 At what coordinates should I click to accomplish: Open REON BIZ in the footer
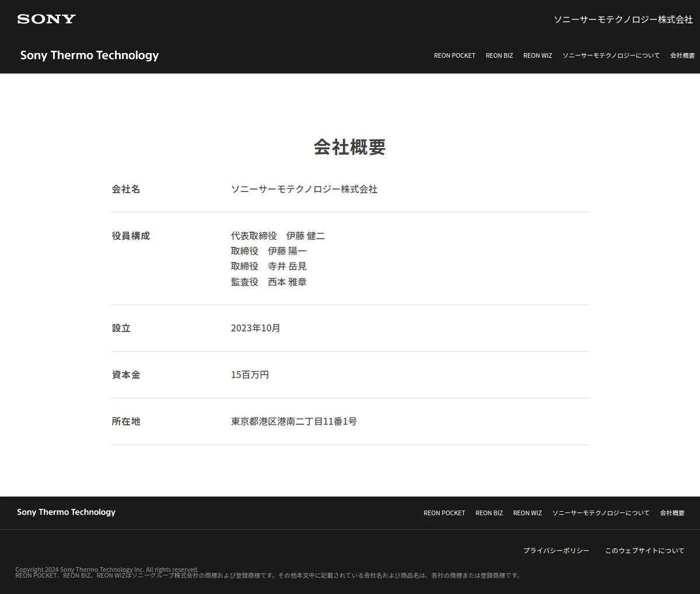click(489, 513)
